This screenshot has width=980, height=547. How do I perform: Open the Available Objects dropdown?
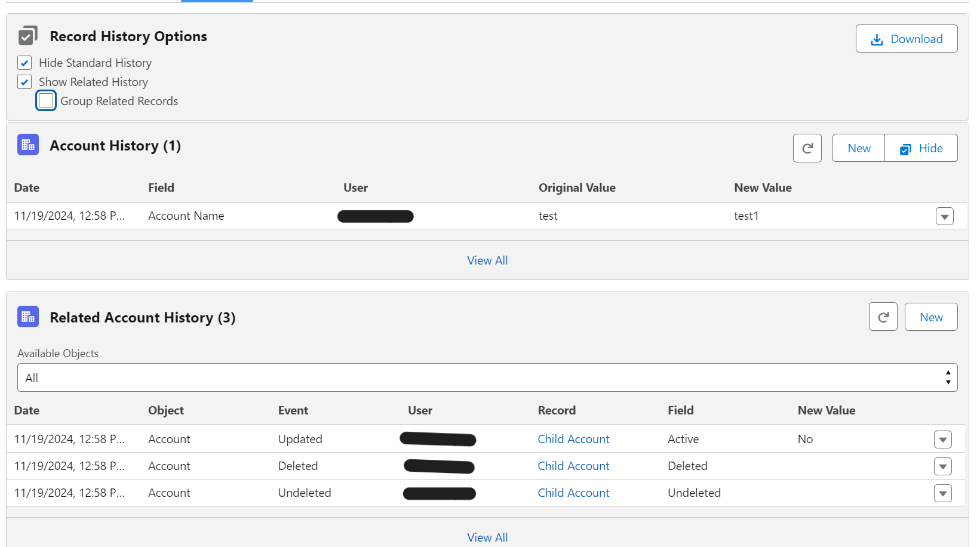coord(487,378)
